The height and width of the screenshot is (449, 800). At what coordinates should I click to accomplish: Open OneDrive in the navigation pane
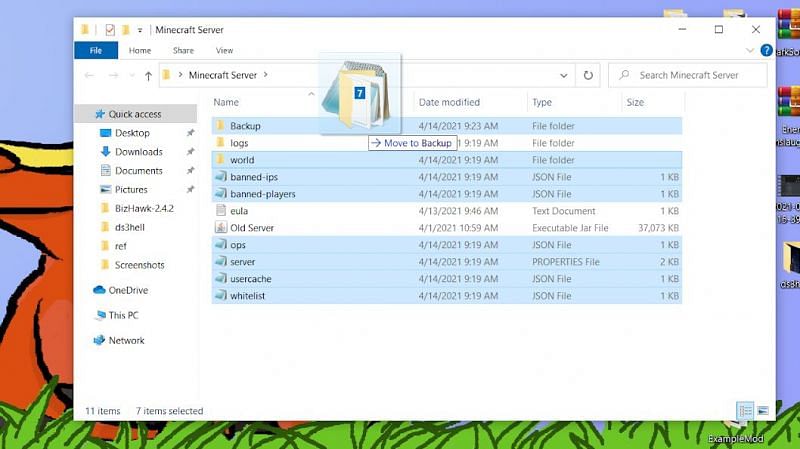[128, 290]
